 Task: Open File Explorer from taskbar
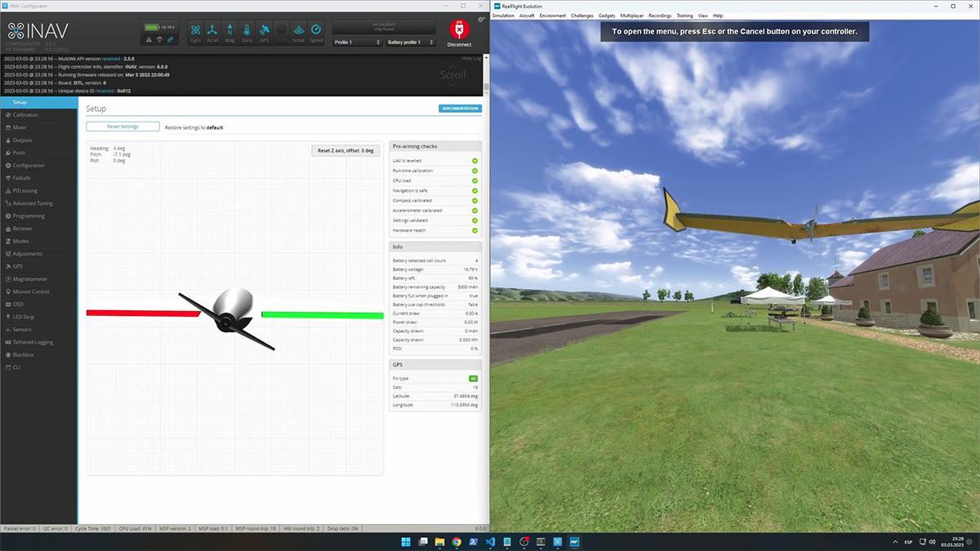click(439, 541)
